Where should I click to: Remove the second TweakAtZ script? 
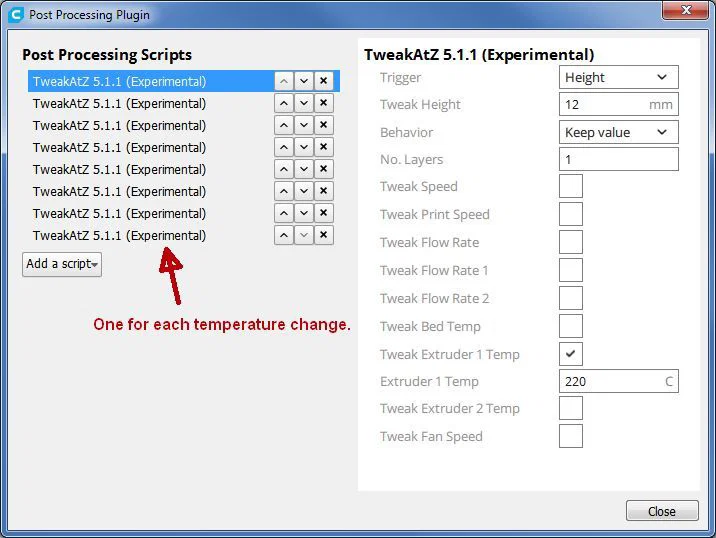click(x=324, y=103)
